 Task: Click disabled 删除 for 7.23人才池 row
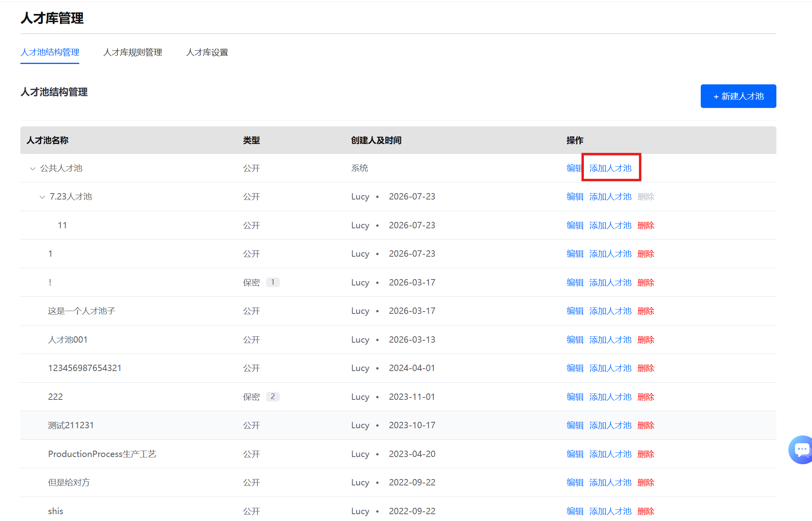[646, 197]
